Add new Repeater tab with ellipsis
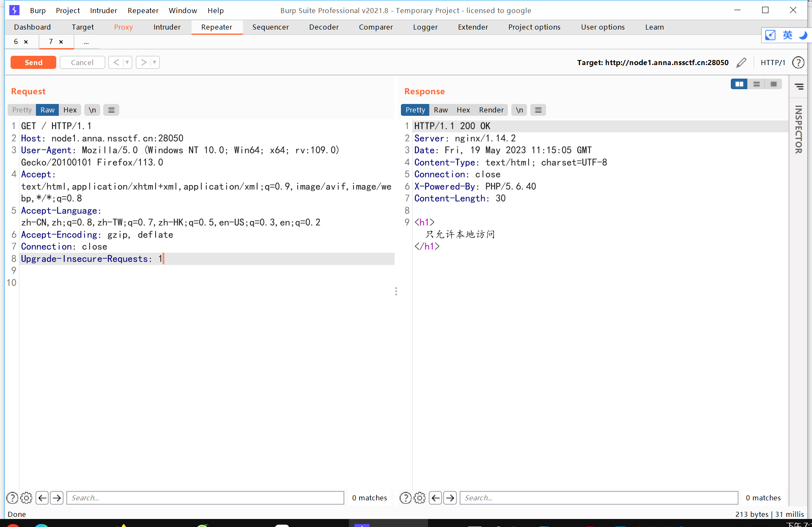Image resolution: width=812 pixels, height=527 pixels. (x=86, y=42)
